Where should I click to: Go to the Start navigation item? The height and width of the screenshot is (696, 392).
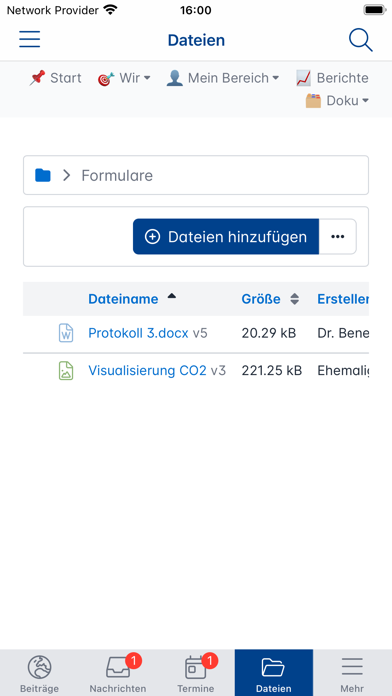coord(55,78)
